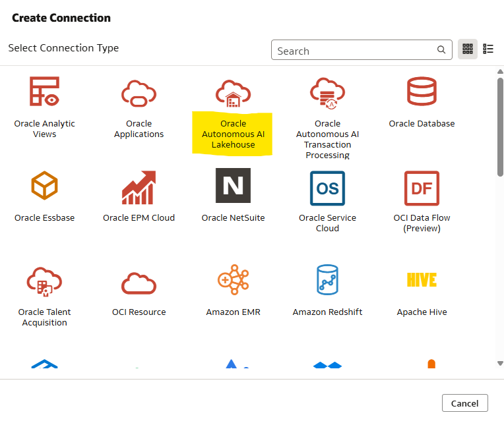
Task: Choose the Oracle Database cylinder icon
Action: click(422, 91)
